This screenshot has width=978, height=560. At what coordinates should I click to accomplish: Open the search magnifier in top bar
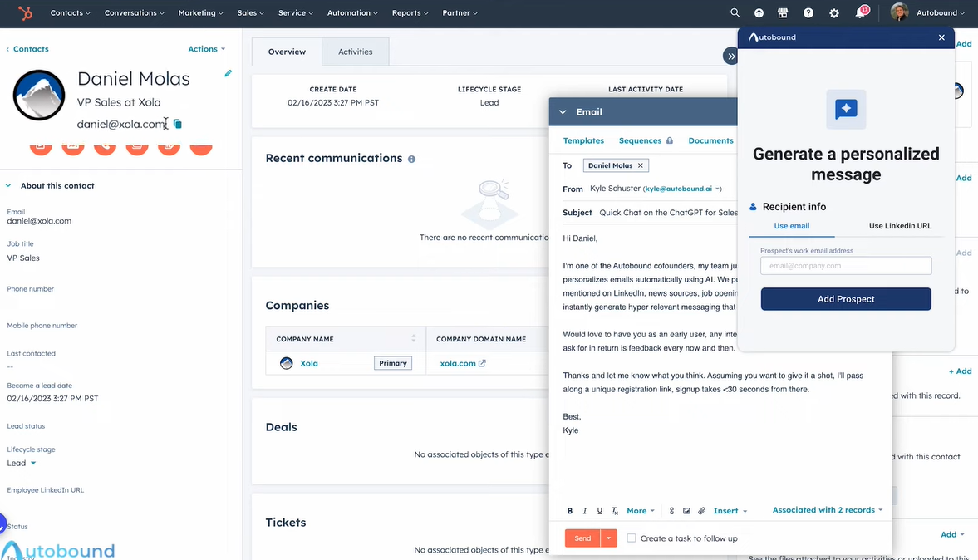(735, 13)
